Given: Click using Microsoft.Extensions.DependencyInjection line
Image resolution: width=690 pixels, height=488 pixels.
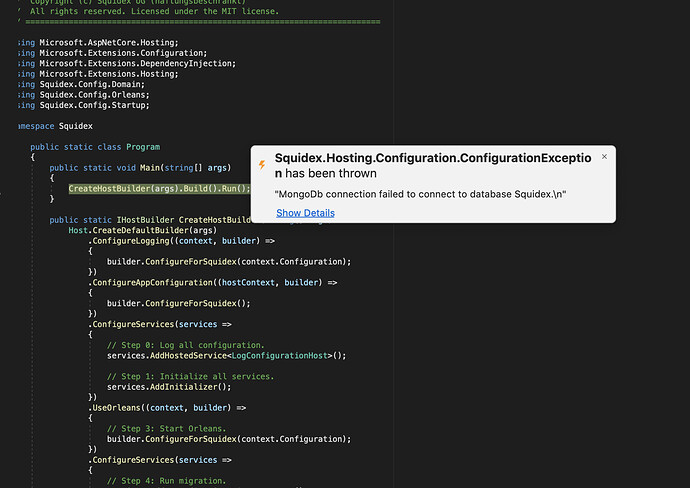Looking at the screenshot, I should point(127,63).
